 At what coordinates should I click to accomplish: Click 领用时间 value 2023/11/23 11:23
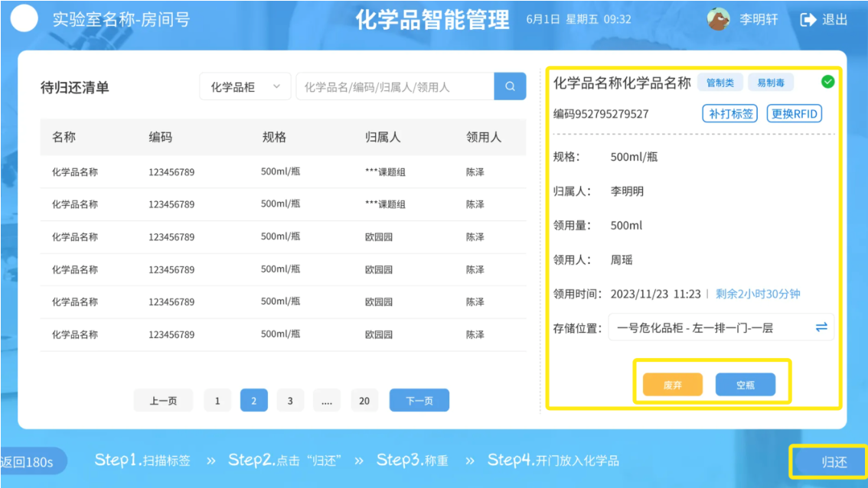pyautogui.click(x=655, y=294)
